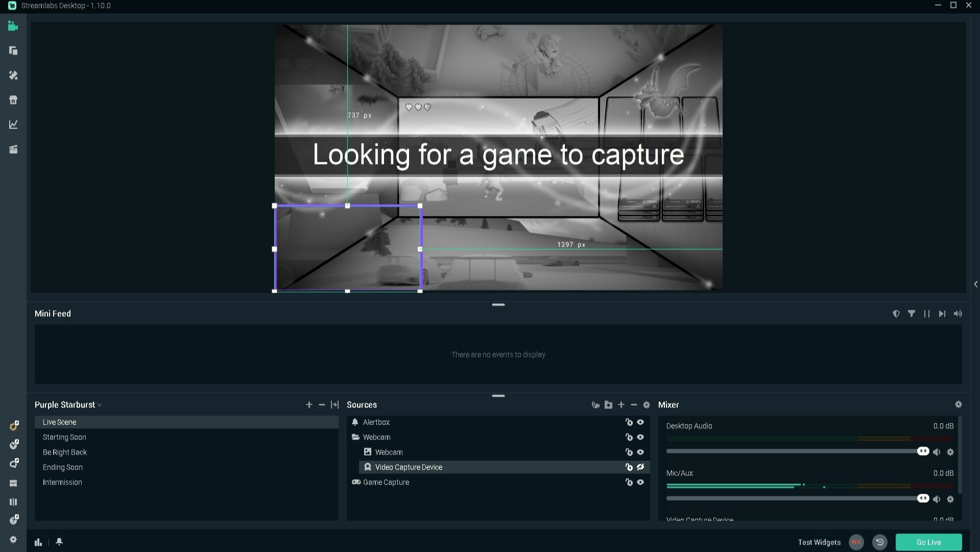Open the notifications bell icon in the status bar

[x=59, y=542]
